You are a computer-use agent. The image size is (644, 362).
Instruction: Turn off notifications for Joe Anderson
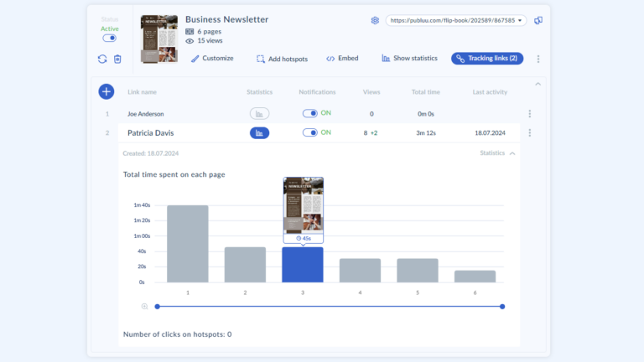[309, 113]
